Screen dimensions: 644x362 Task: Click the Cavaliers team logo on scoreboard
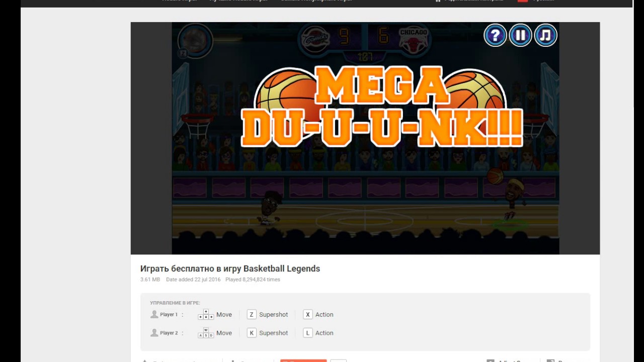pyautogui.click(x=315, y=38)
